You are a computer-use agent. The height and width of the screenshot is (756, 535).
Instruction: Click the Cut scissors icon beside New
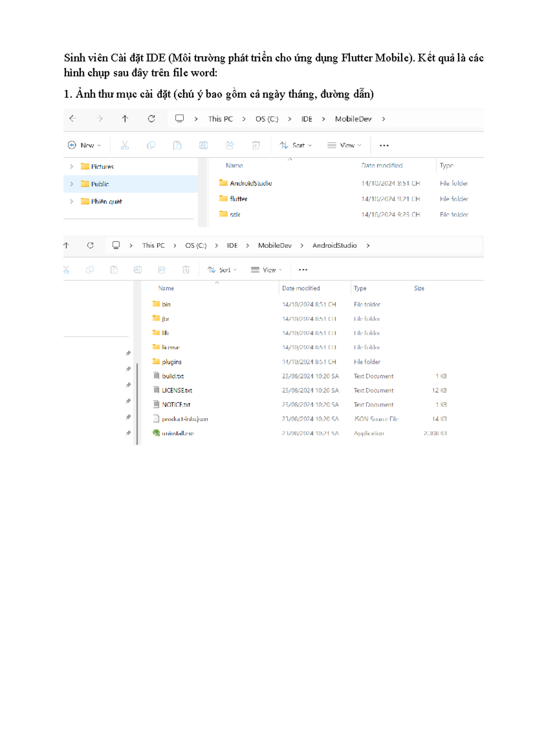125,145
